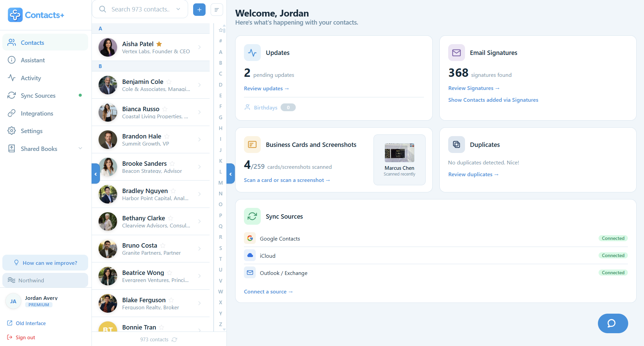Click the Business Cards icon
This screenshot has height=346, width=644.
[252, 145]
